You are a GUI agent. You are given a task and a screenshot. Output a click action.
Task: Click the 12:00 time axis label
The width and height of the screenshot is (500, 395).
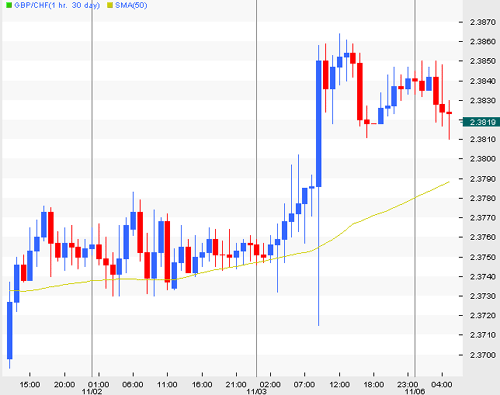pyautogui.click(x=339, y=385)
